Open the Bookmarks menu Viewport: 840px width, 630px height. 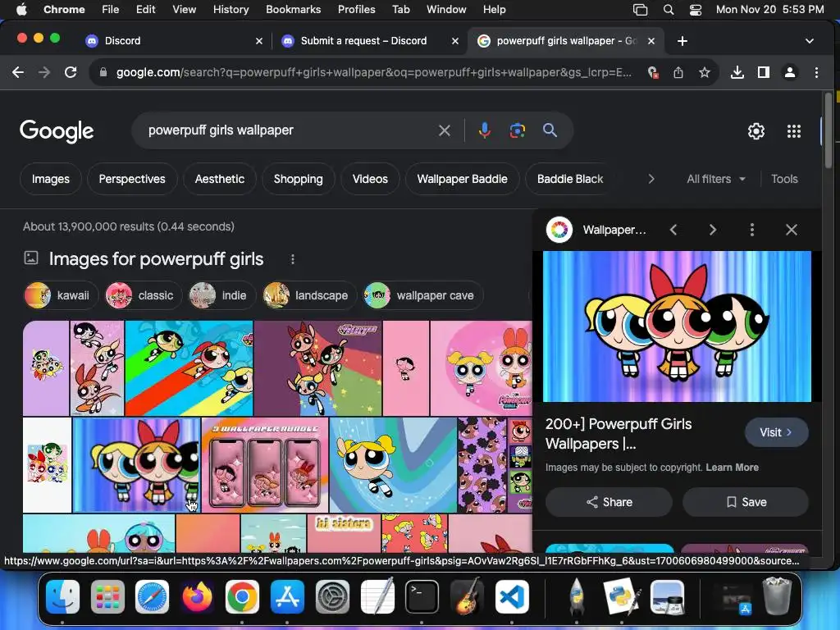[x=293, y=9]
